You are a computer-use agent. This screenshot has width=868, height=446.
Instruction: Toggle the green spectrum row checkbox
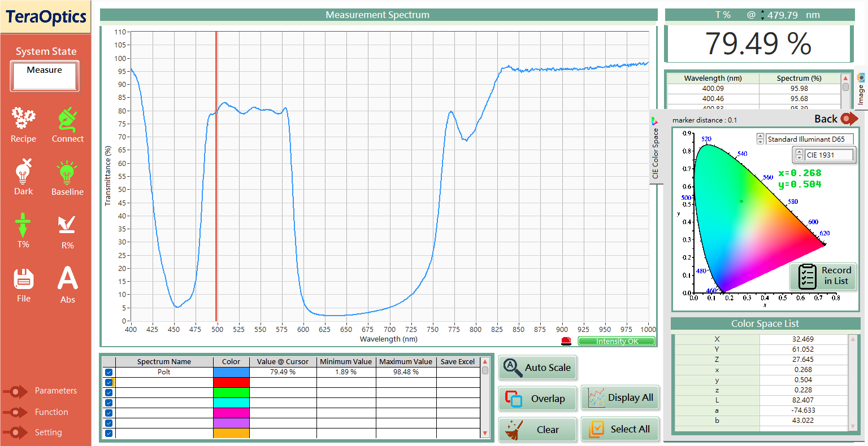click(x=108, y=392)
